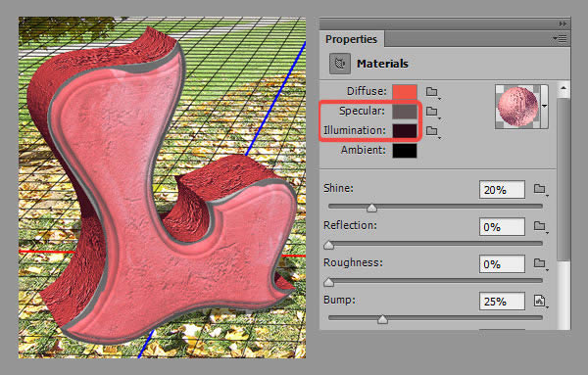Viewport: 588px width, 375px height.
Task: Open the Illumination texture folder menu
Action: coord(432,131)
